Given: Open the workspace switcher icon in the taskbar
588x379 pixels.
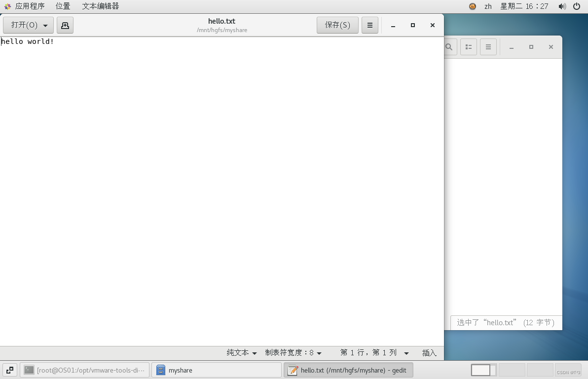Looking at the screenshot, I should (9, 370).
